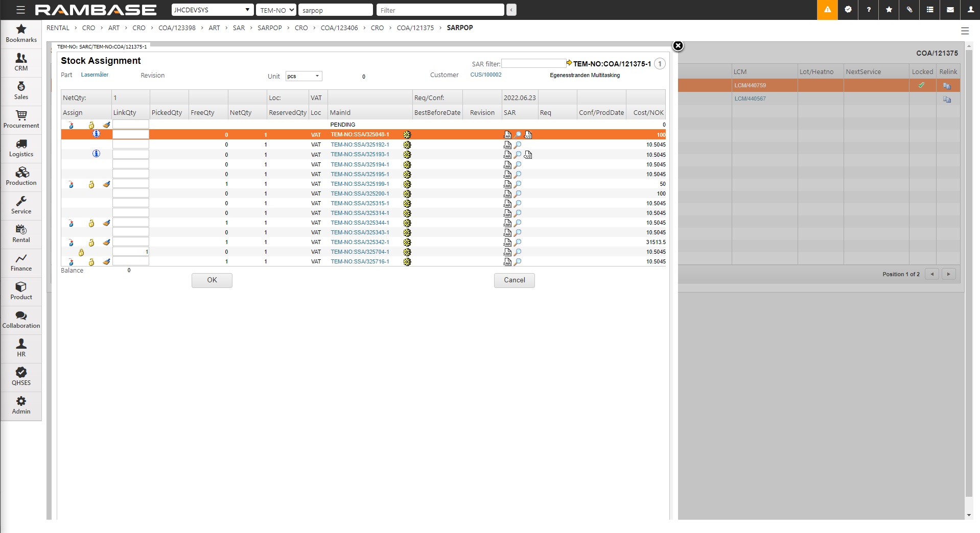The width and height of the screenshot is (980, 533).
Task: Open the Unit pcs dropdown
Action: [304, 76]
